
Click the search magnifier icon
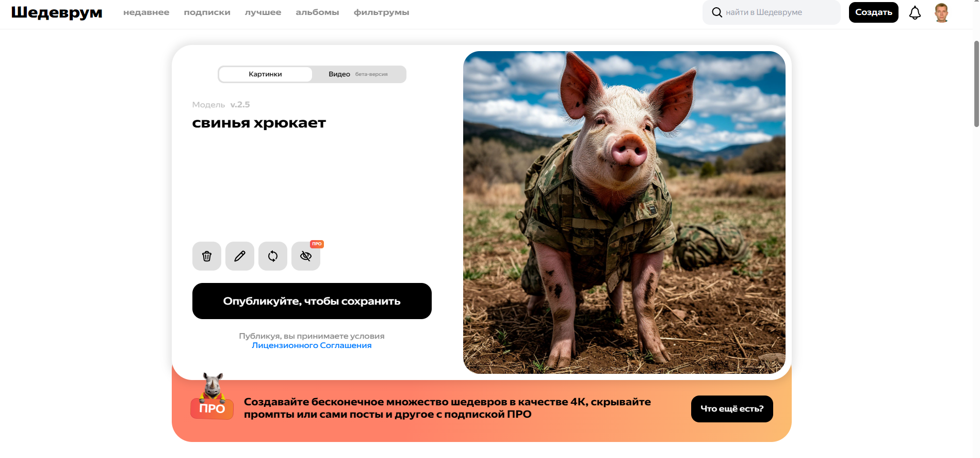point(717,12)
